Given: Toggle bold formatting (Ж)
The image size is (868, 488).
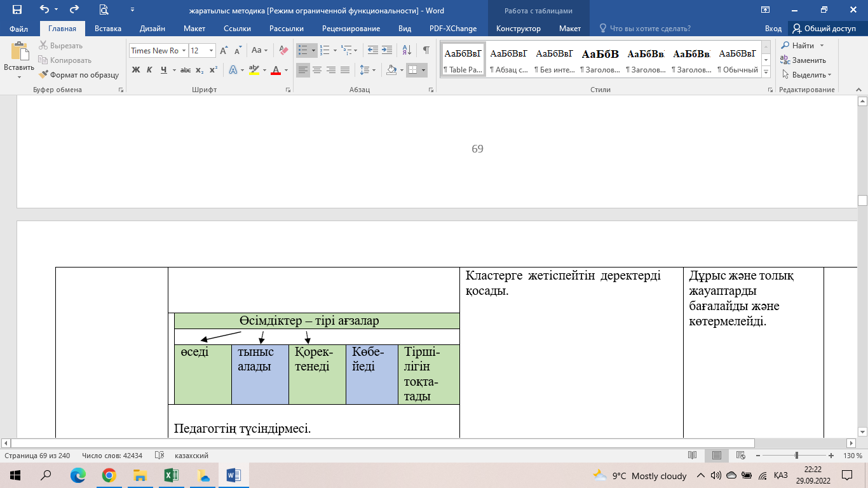Looking at the screenshot, I should coord(136,70).
